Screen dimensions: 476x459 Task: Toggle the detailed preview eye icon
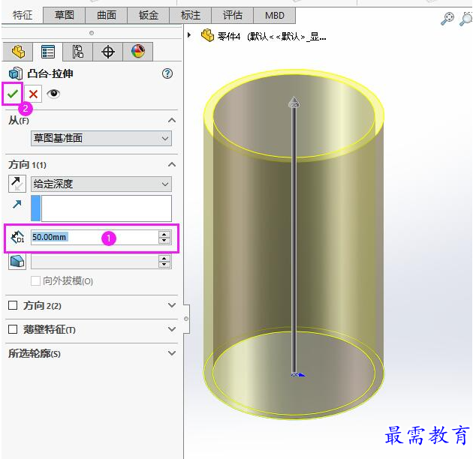[53, 94]
